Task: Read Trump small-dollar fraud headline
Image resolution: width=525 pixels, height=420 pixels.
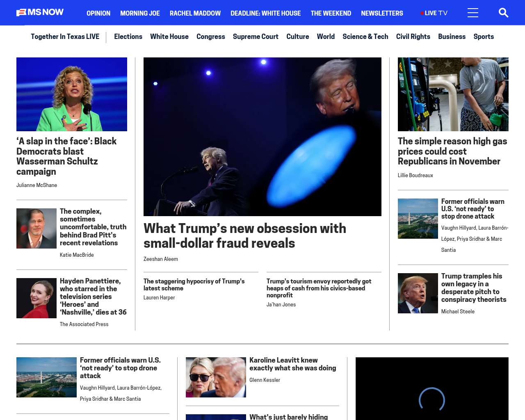Action: pos(245,236)
